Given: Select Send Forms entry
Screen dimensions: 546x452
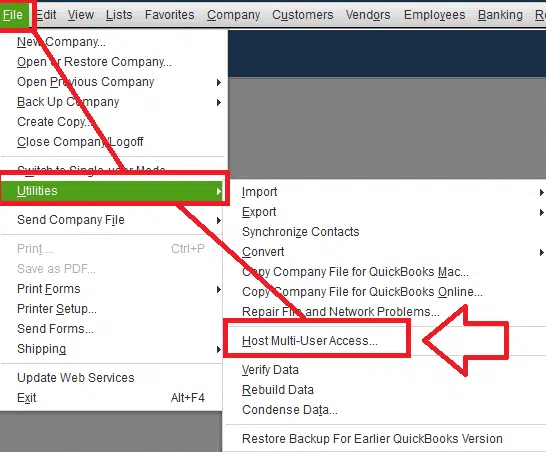Looking at the screenshot, I should 111,329.
